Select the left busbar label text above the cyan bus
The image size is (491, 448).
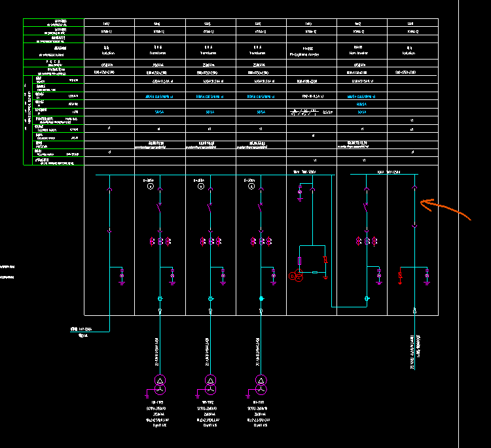pyautogui.click(x=304, y=172)
